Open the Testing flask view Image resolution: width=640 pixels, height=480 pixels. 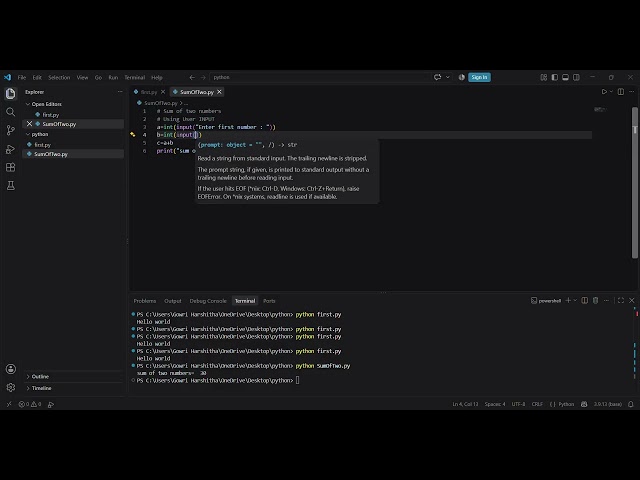11,186
